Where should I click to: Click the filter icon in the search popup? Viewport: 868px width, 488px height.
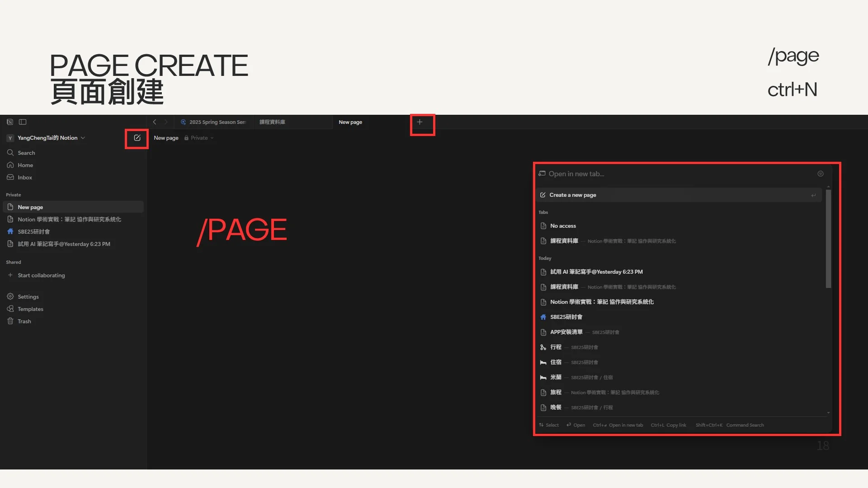point(821,174)
